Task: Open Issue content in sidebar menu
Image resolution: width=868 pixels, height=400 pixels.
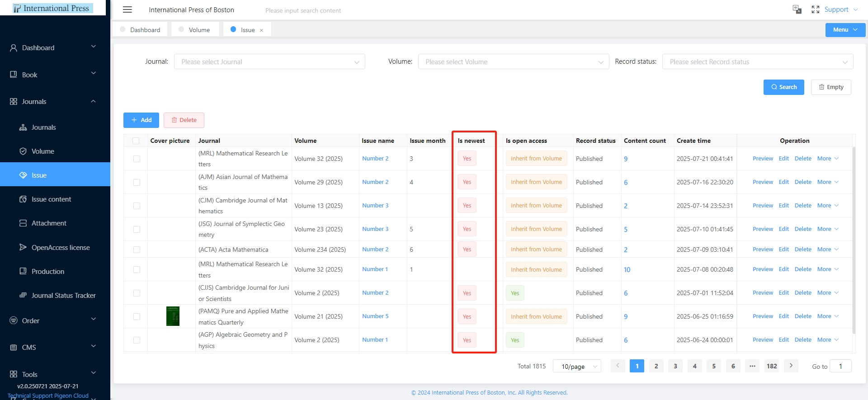Action: (55, 199)
